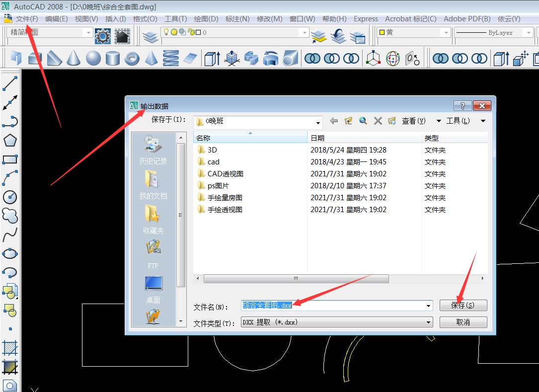539x392 pixels.
Task: Select the Arc drawing tool
Action: pos(10,178)
